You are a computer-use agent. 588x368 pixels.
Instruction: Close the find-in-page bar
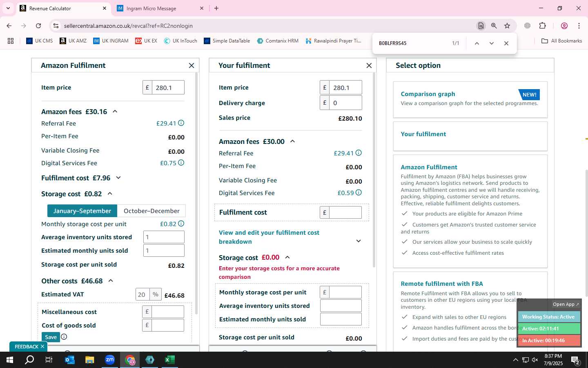[506, 43]
